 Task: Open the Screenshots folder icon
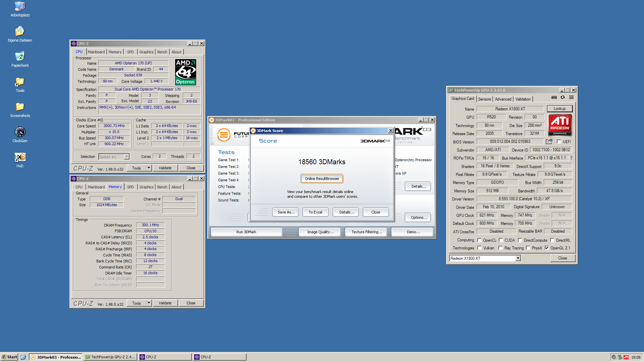(20, 110)
